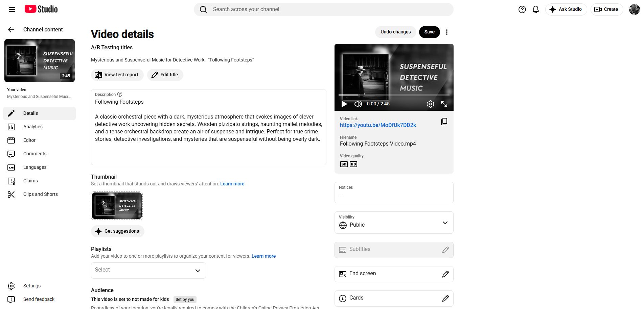
Task: Select Details in the sidebar
Action: 39,113
